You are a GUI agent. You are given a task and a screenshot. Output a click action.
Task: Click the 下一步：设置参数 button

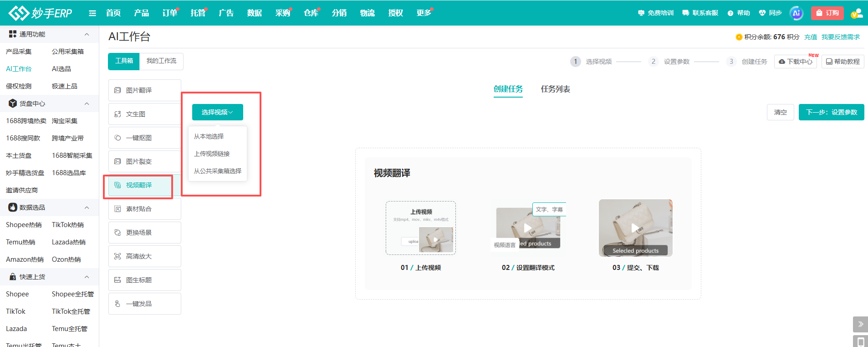(831, 112)
